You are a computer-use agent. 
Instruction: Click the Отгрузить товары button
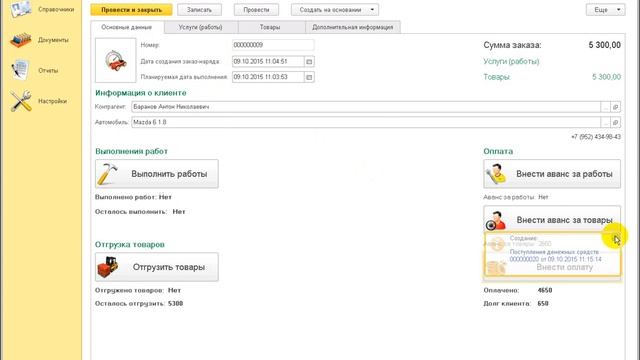click(x=157, y=267)
